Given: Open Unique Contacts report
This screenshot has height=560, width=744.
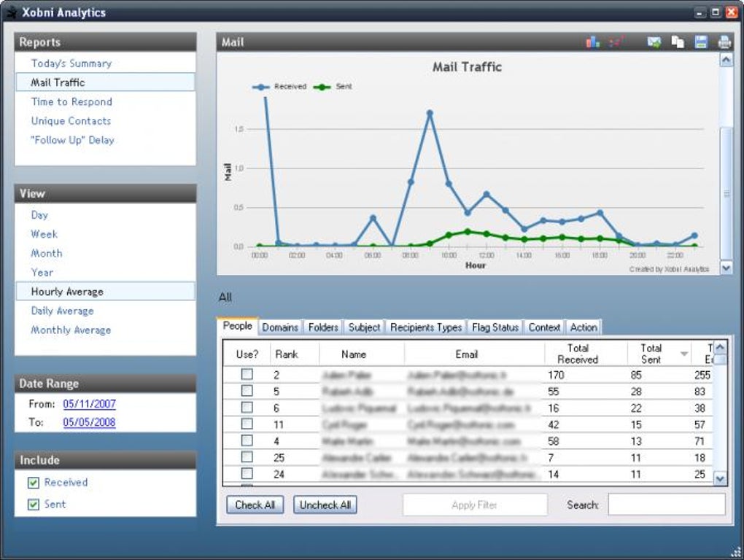Looking at the screenshot, I should pyautogui.click(x=71, y=121).
